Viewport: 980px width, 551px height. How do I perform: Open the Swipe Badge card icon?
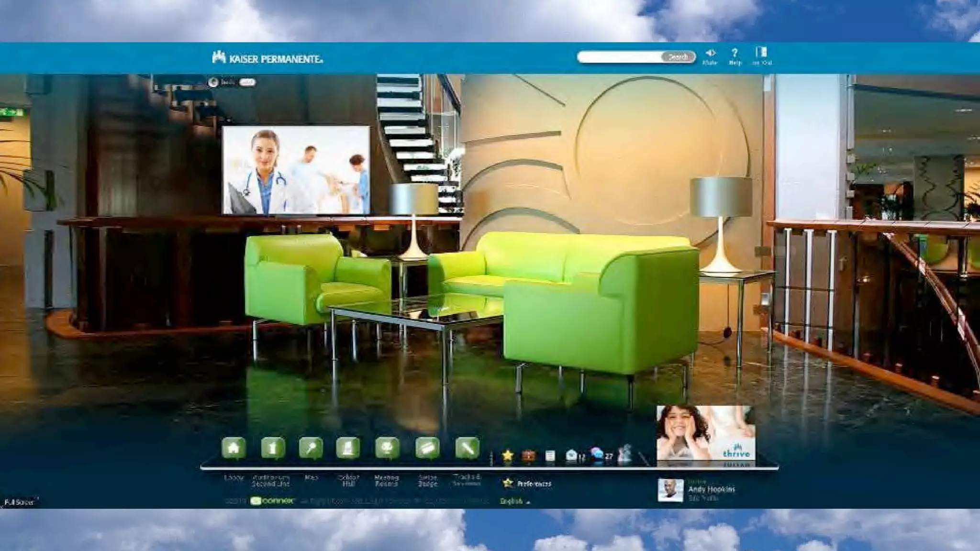point(427,448)
